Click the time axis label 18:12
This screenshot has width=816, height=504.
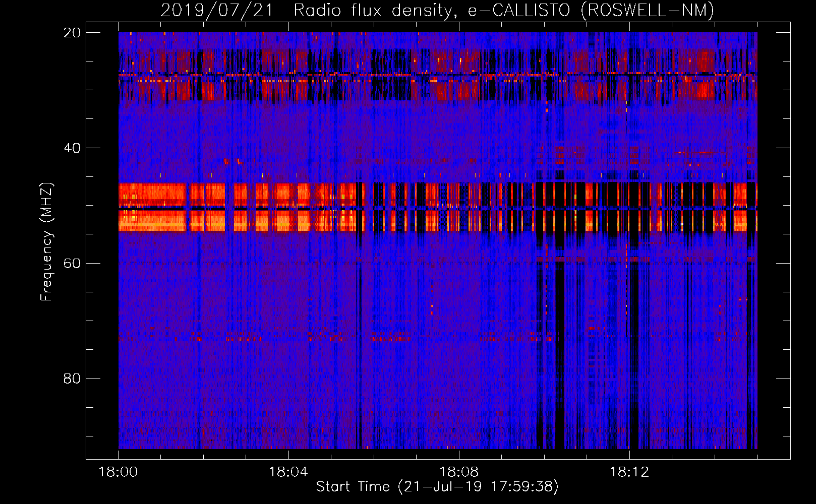click(629, 472)
